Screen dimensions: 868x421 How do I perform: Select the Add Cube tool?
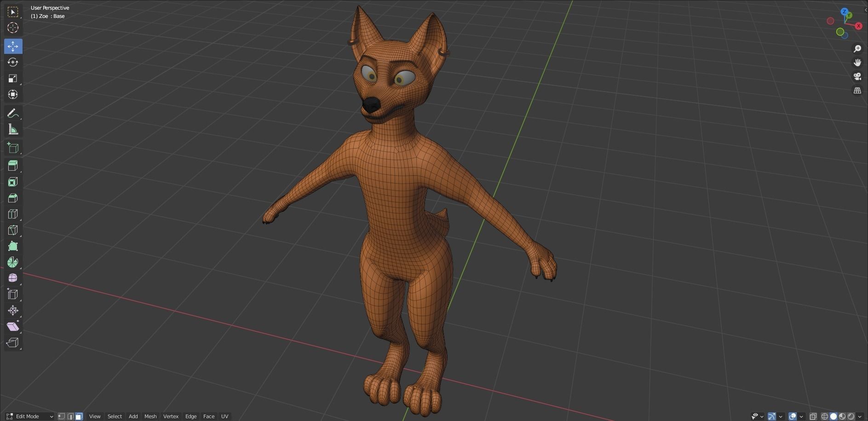[13, 148]
